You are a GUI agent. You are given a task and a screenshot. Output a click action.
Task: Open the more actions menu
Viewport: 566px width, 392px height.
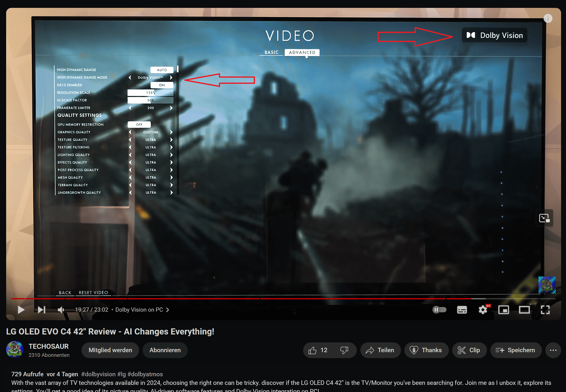pos(553,350)
